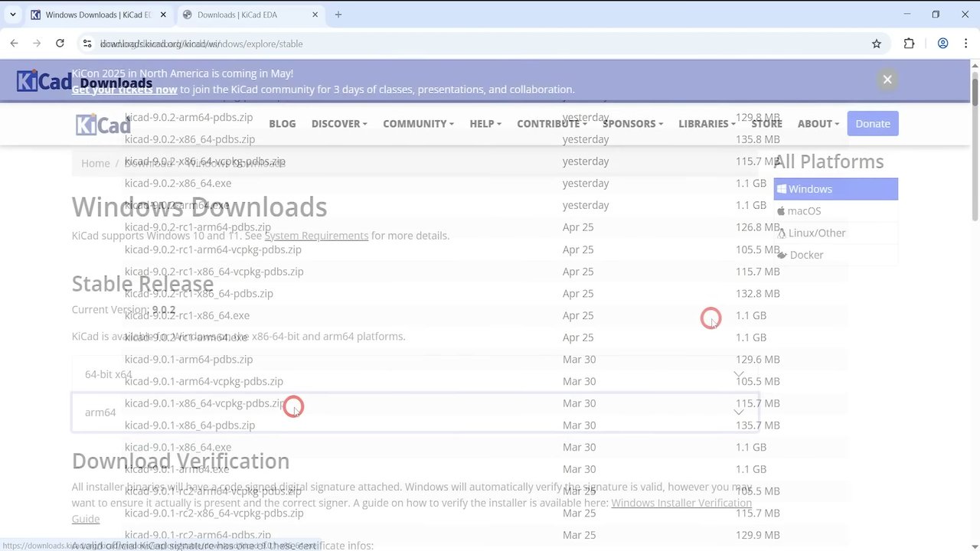Expand the DISCOVER menu

[x=339, y=124]
